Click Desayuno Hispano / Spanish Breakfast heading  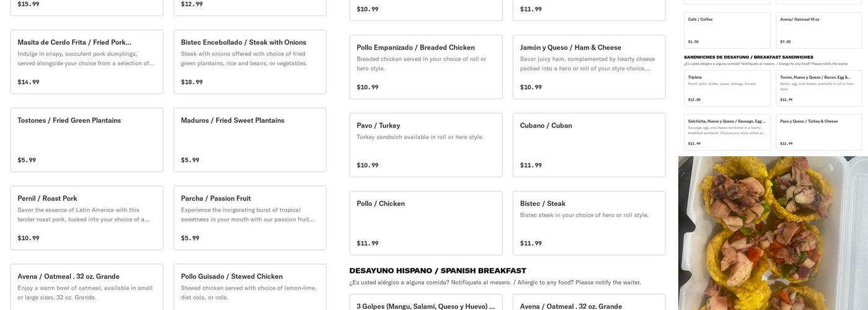[x=438, y=271]
